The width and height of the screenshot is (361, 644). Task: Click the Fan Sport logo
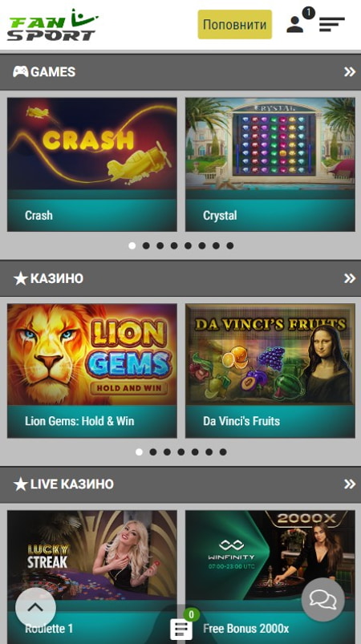[53, 25]
